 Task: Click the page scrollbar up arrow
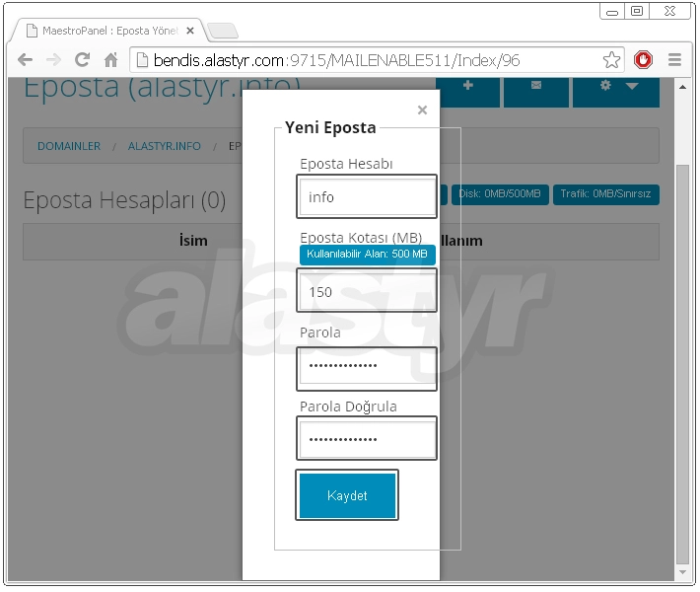682,87
